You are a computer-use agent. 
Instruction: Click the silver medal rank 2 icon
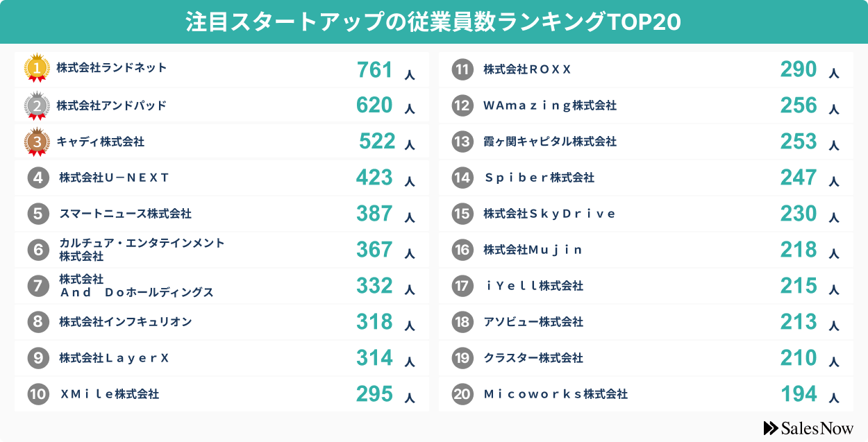[x=37, y=105]
